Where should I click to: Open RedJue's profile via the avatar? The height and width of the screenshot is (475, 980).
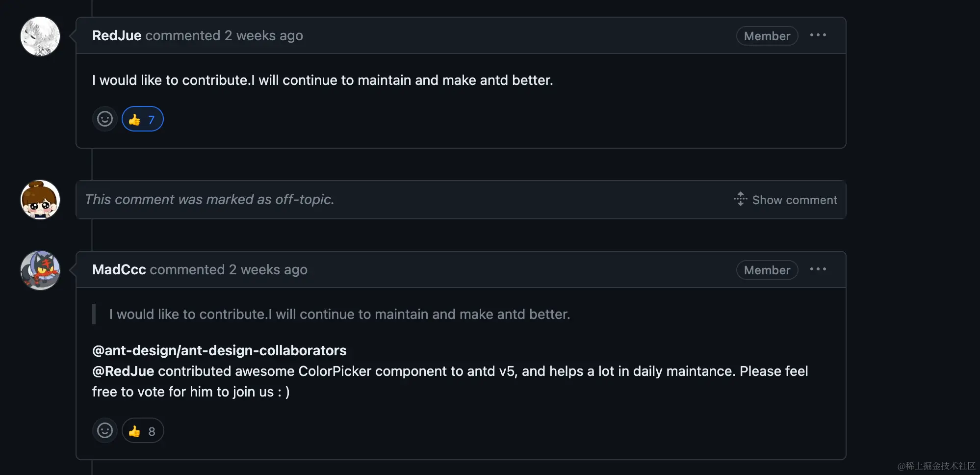click(40, 36)
